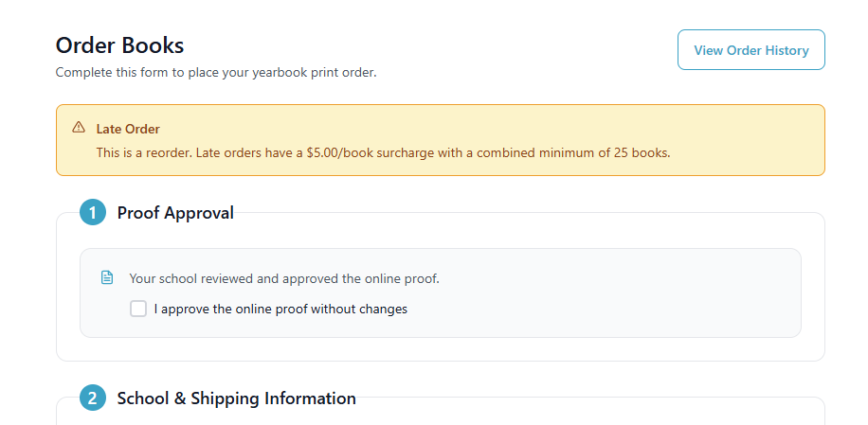The width and height of the screenshot is (868, 425).
Task: Click the step 1 number badge
Action: 92,213
